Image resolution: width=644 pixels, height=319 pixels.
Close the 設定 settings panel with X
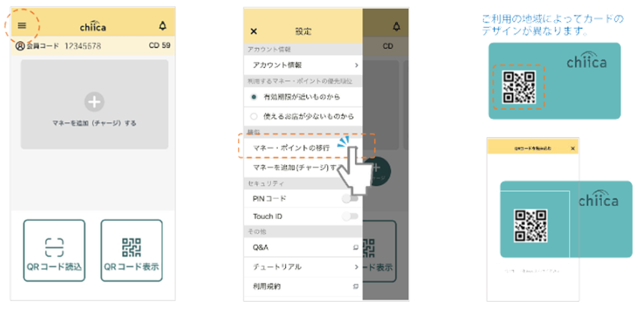tap(254, 31)
